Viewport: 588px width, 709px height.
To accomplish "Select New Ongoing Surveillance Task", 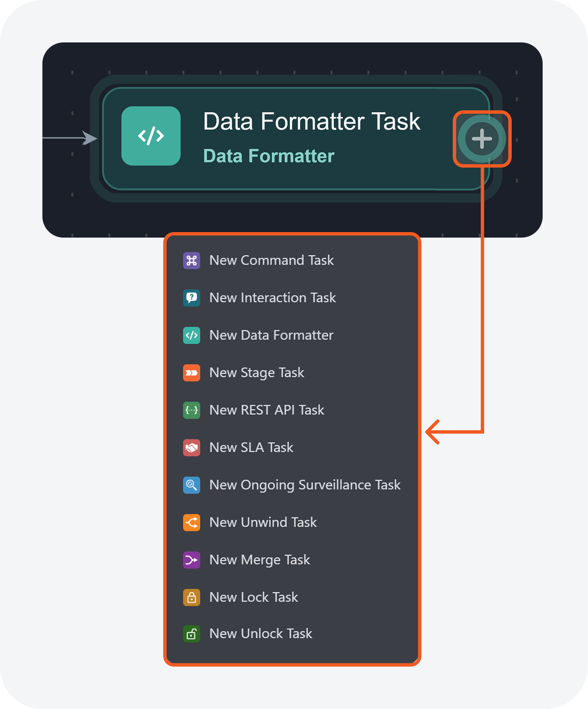I will tap(305, 485).
